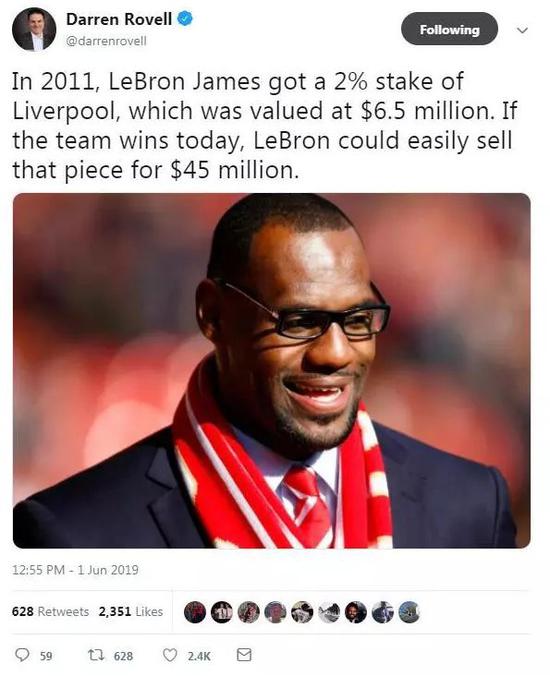The image size is (550, 676).
Task: Click the blue verified badge
Action: tap(185, 19)
